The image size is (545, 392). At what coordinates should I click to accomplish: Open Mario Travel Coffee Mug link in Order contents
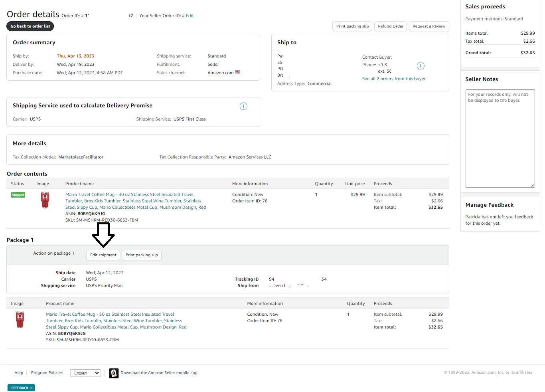[136, 201]
